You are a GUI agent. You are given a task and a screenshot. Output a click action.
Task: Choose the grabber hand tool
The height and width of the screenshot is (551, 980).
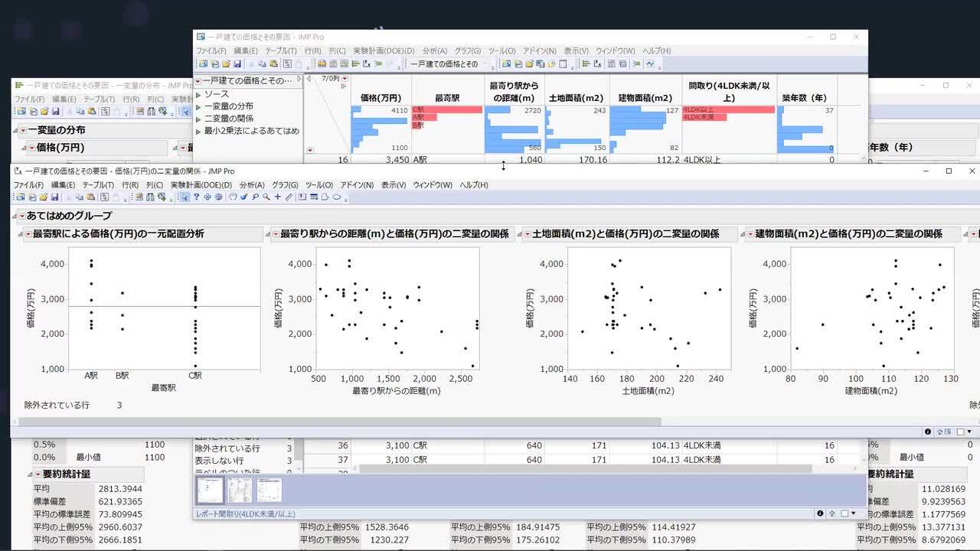coord(233,197)
